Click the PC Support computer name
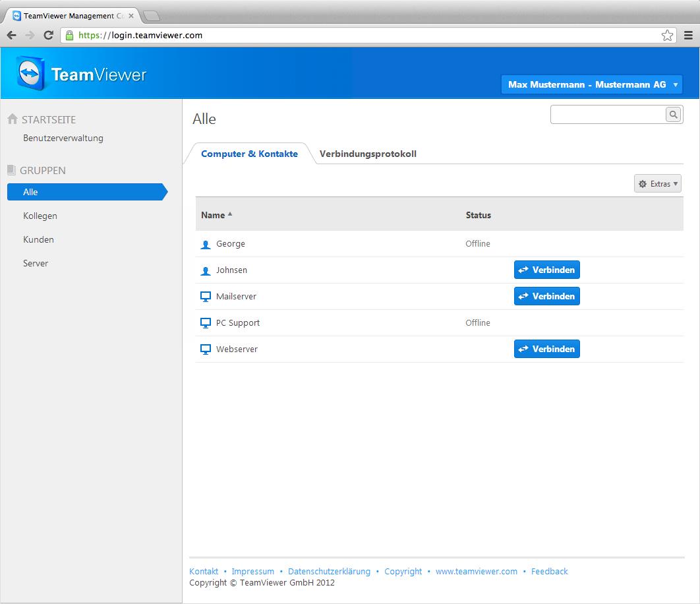The width and height of the screenshot is (700, 604). (237, 323)
